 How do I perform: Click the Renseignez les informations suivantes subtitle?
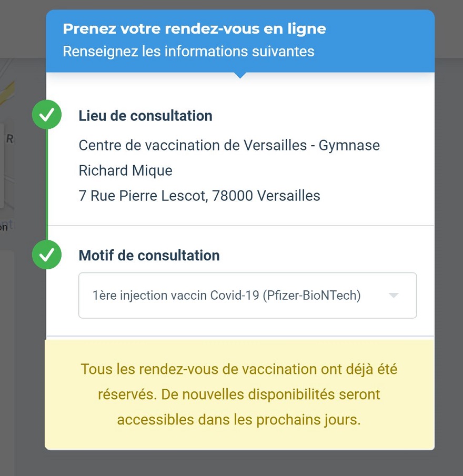[x=188, y=52]
